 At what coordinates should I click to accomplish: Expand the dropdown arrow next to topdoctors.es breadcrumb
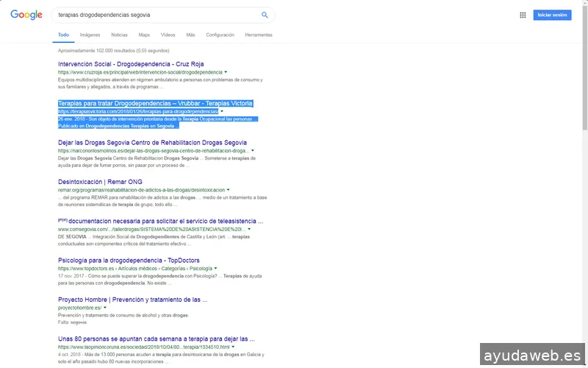click(215, 269)
